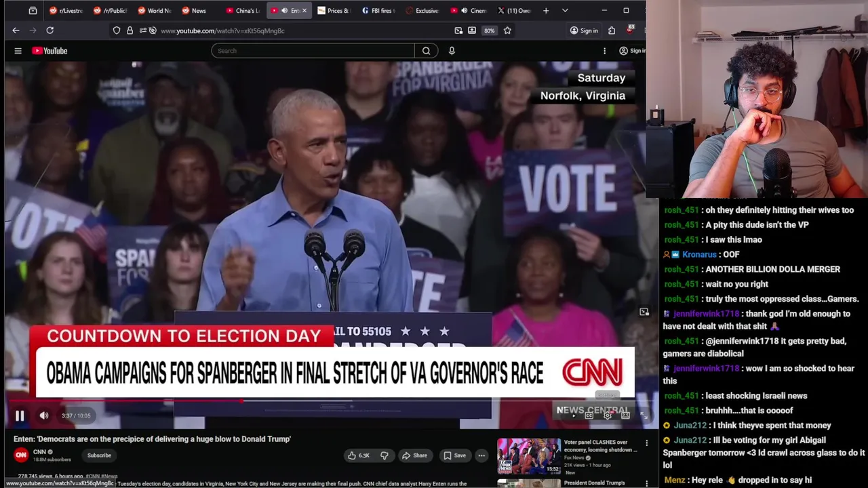Open the tracking protection shield icon

click(117, 30)
